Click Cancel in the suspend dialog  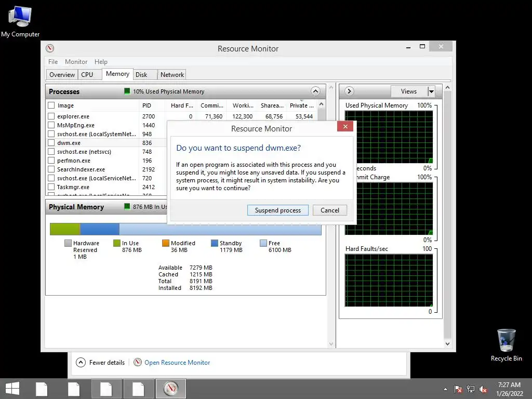(x=330, y=210)
